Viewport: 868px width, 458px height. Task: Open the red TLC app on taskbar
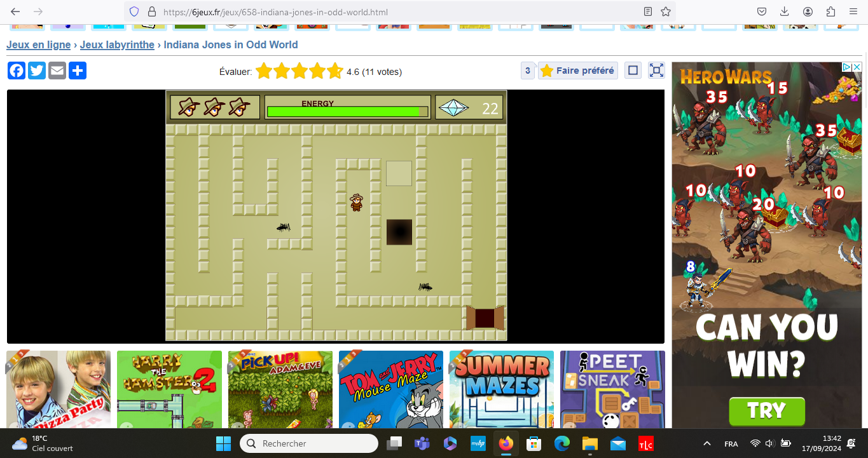click(x=646, y=443)
